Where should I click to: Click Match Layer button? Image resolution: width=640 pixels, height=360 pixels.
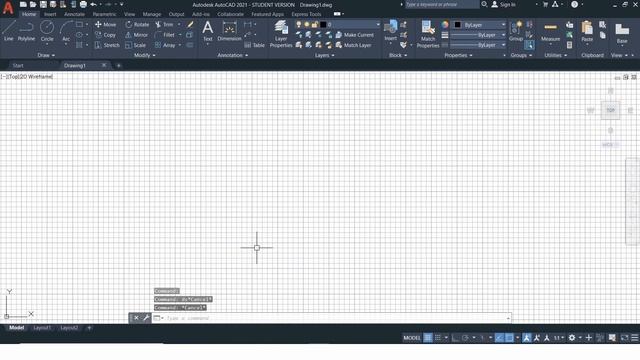click(353, 45)
